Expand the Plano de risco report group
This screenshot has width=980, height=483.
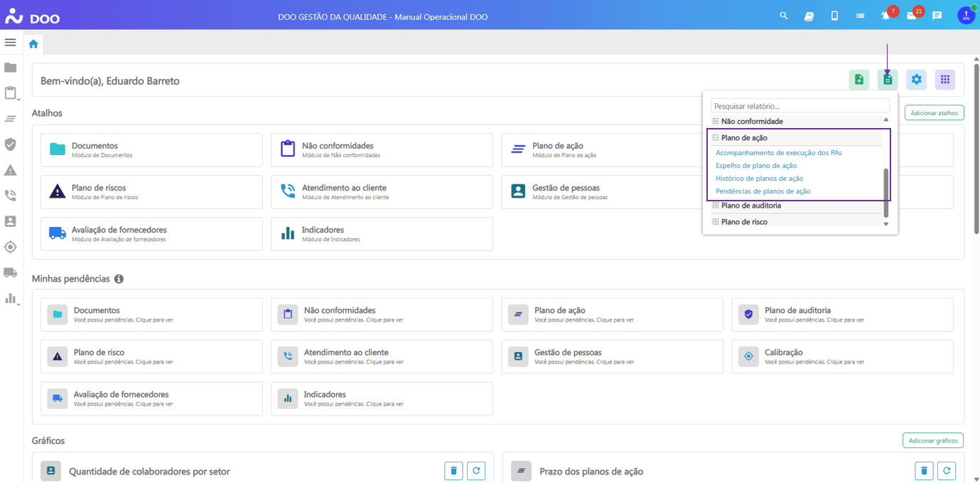(716, 222)
